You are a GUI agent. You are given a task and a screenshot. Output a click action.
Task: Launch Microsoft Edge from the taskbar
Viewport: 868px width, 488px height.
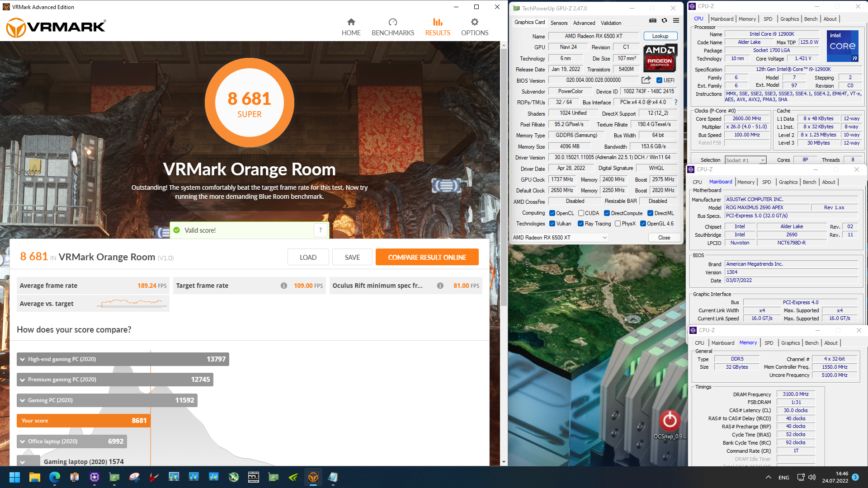[x=55, y=477]
